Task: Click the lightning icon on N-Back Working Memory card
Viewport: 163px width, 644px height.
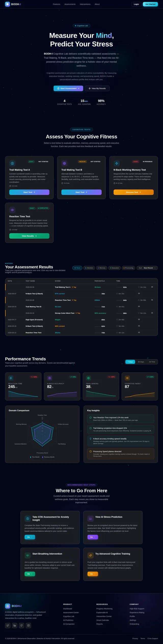Action: [x=116, y=163]
